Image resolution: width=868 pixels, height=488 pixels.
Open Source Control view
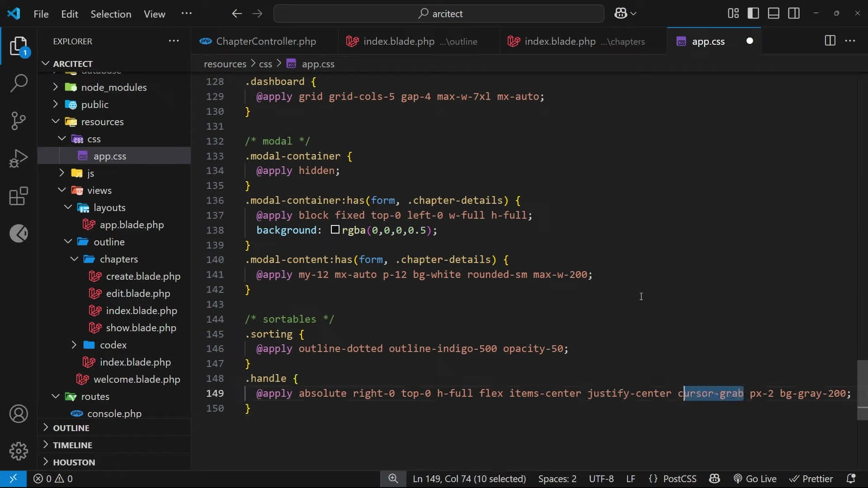19,121
